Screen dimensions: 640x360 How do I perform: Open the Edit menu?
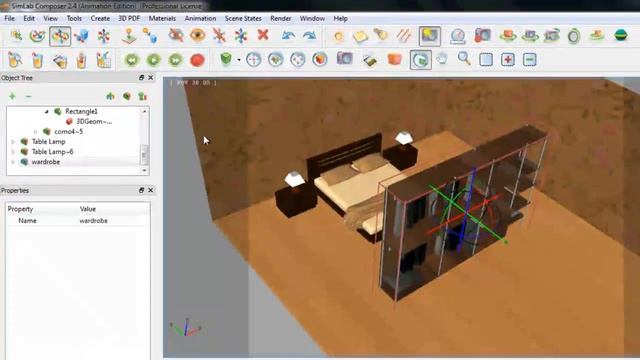(29, 18)
